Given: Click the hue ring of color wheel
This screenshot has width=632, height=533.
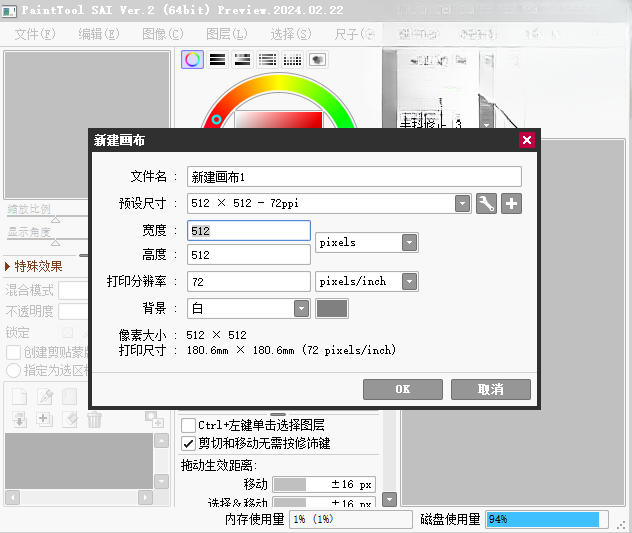Looking at the screenshot, I should [x=278, y=82].
